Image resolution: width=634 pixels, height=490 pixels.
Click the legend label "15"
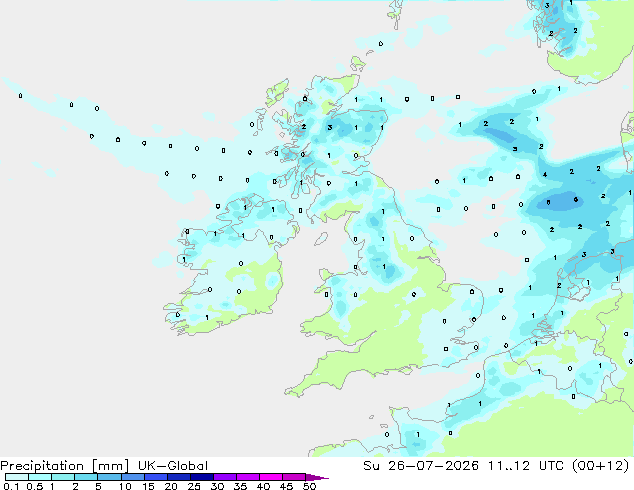click(x=148, y=486)
